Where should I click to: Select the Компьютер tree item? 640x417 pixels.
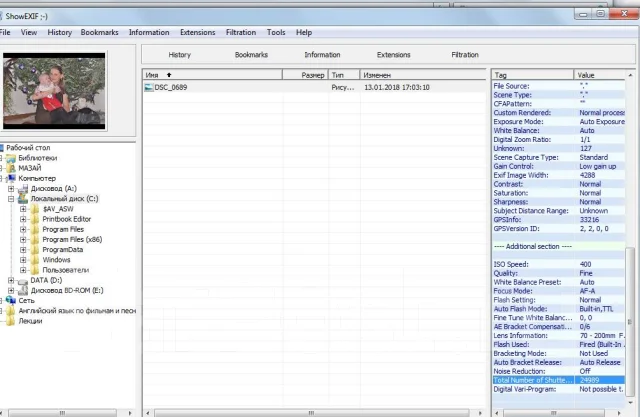[37, 178]
